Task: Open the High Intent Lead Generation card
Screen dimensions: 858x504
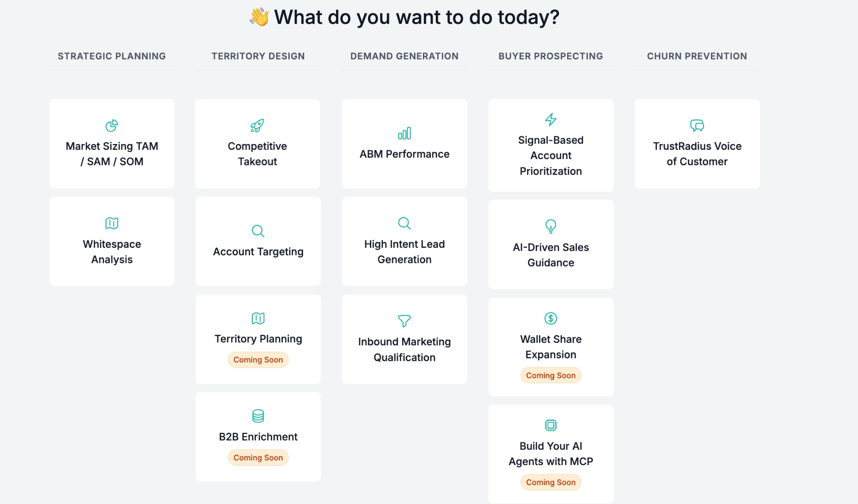Action: pos(404,252)
